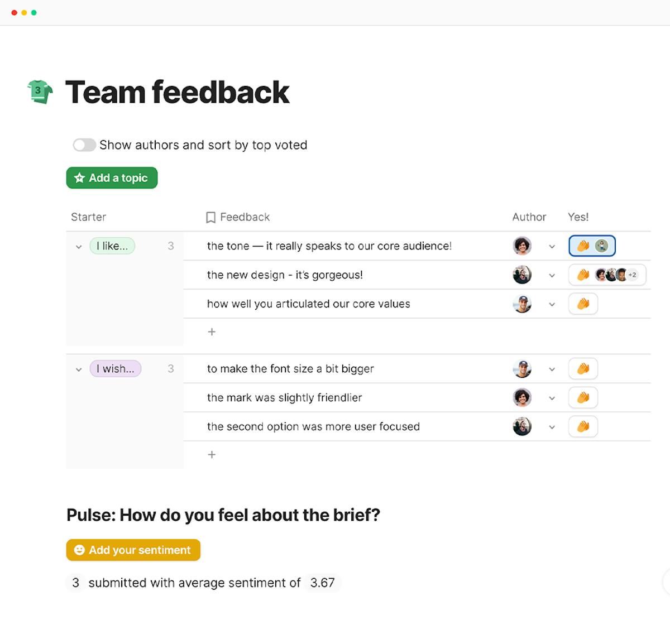Click the green jersey emoji next to Team feedback
Image resolution: width=670 pixels, height=644 pixels.
click(39, 92)
